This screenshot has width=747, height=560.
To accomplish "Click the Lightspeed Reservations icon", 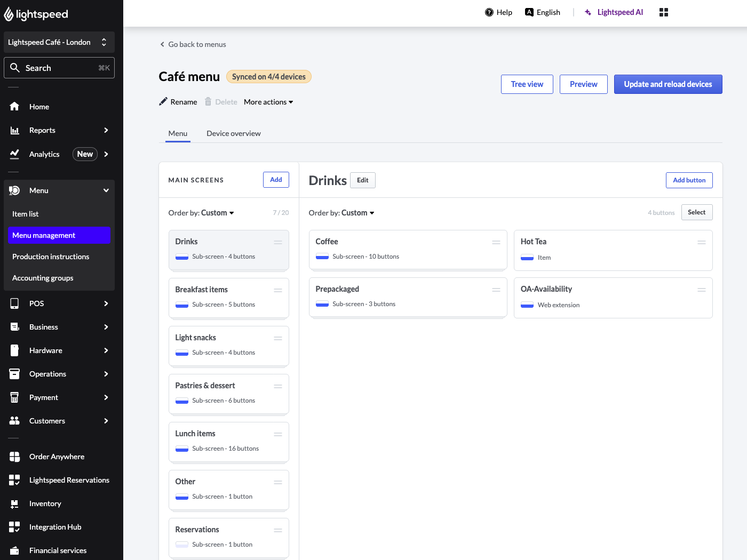I will [14, 480].
